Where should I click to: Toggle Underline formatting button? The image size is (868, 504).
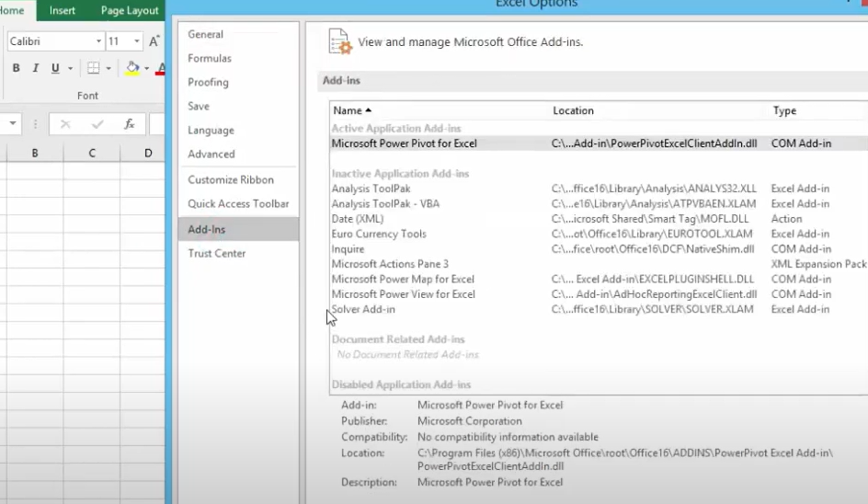pos(55,68)
